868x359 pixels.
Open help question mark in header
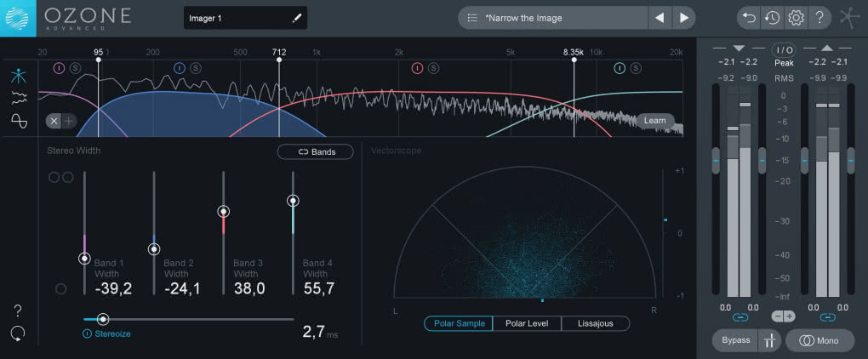(x=819, y=18)
